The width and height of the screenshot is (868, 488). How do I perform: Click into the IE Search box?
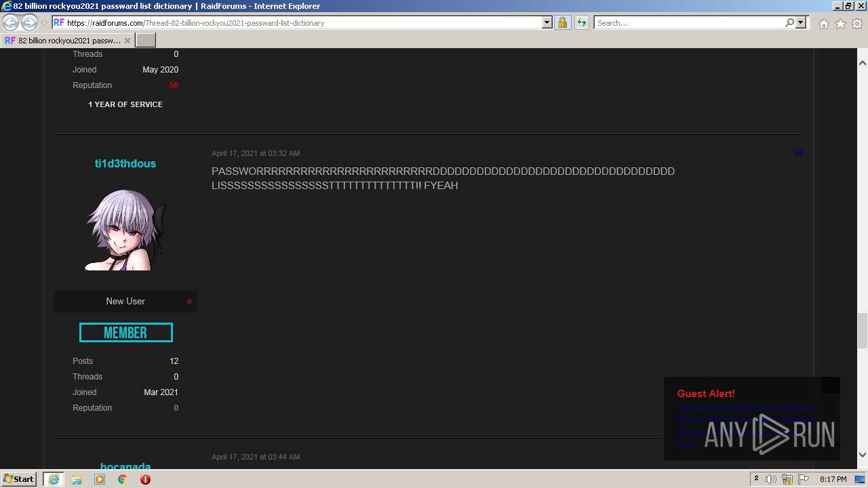pos(688,22)
